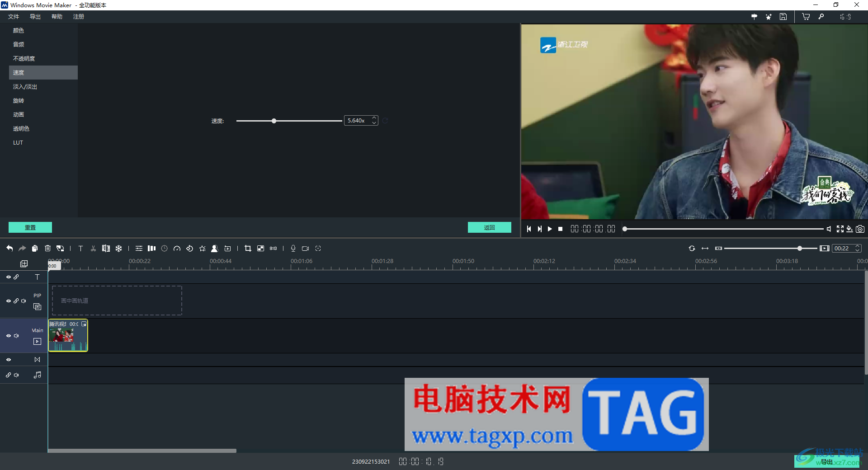Increase speed value with up arrow
Image resolution: width=868 pixels, height=470 pixels.
tap(374, 118)
